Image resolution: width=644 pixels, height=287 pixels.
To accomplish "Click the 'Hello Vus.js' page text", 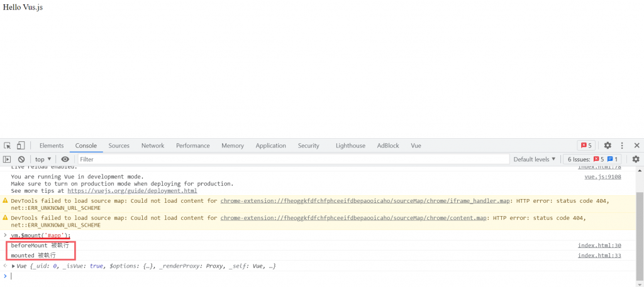I will [x=23, y=8].
